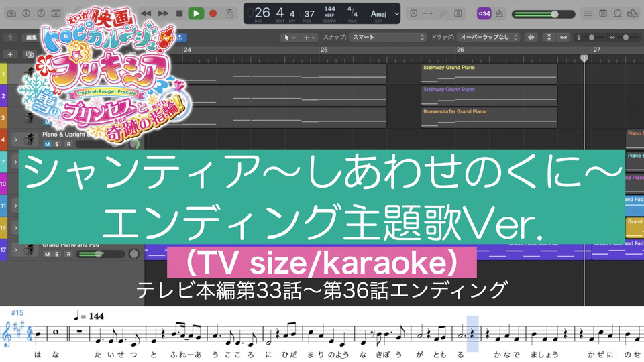Viewport: 644px width, 362px height.
Task: Adjust the Piano & Upright pan knob
Action: [x=134, y=143]
